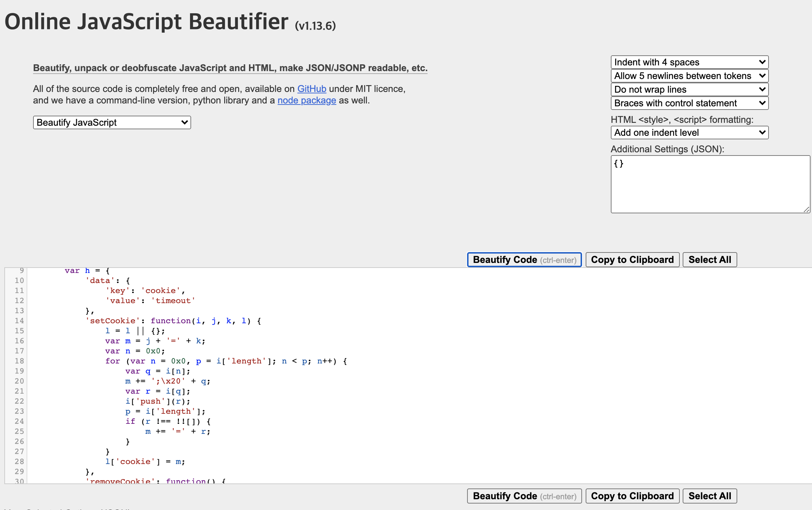Click the Online JavaScript Beautifier heading
Viewport: 812px width, 510px height.
coord(146,22)
